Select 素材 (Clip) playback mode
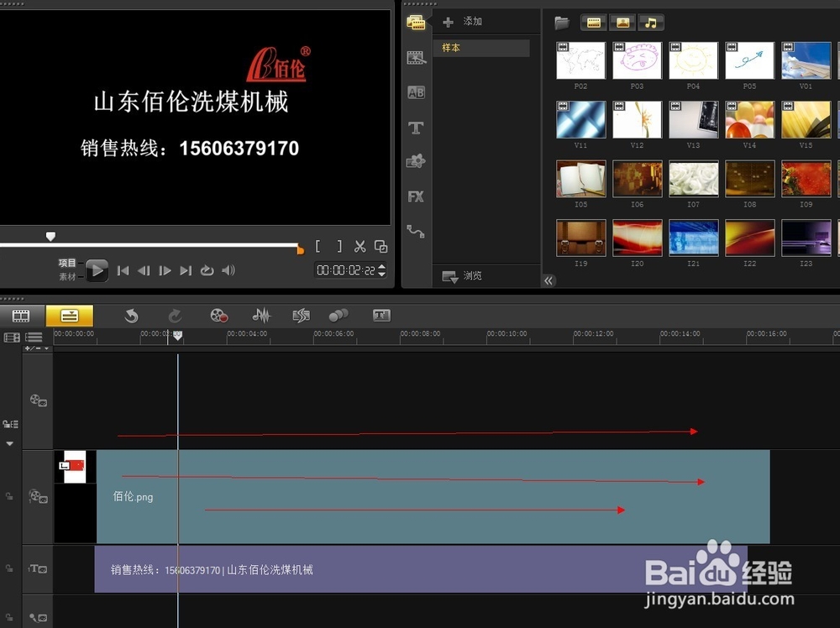This screenshot has width=840, height=628. click(67, 277)
